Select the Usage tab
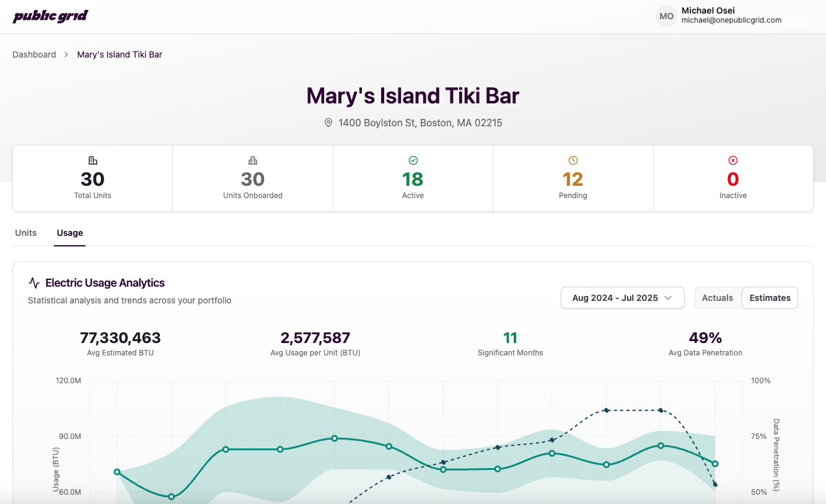 click(x=69, y=233)
